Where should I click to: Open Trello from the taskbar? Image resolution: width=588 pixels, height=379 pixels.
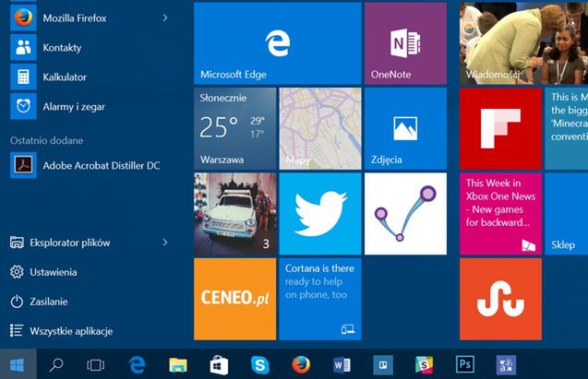[383, 364]
